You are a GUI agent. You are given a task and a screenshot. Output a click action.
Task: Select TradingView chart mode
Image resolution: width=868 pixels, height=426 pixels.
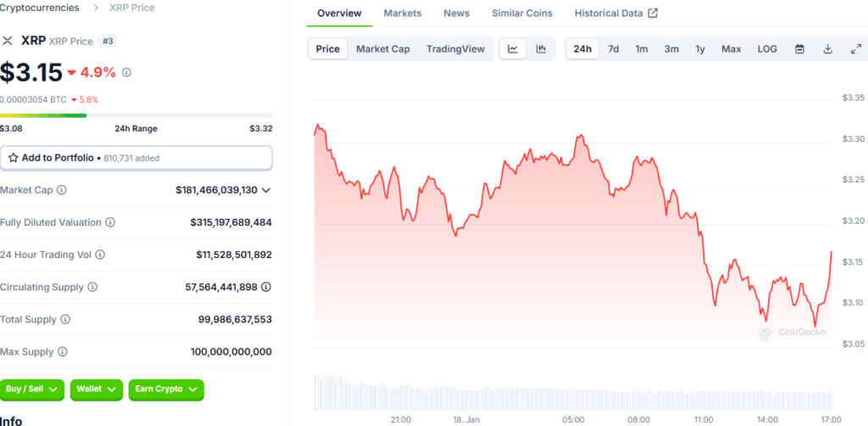[455, 48]
